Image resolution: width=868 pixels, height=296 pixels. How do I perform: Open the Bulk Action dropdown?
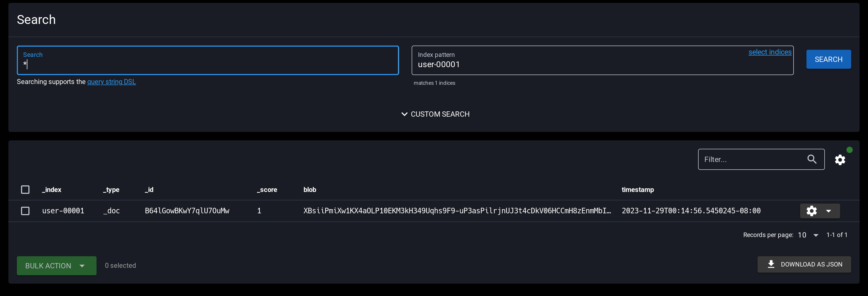point(57,266)
